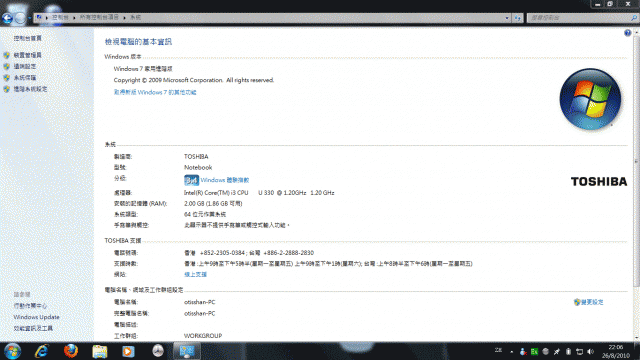Viewport: 640px width, 360px height.
Task: Show hidden tray icons arrow
Action: pyautogui.click(x=511, y=351)
